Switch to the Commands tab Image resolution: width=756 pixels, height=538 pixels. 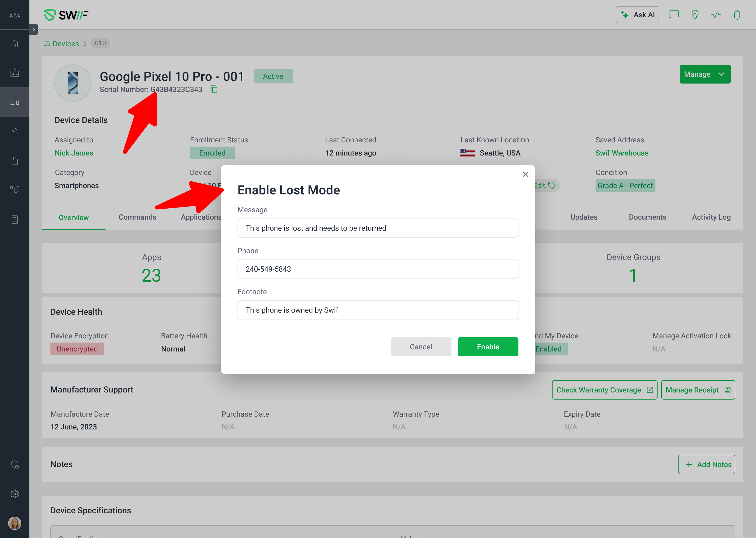[x=137, y=217]
